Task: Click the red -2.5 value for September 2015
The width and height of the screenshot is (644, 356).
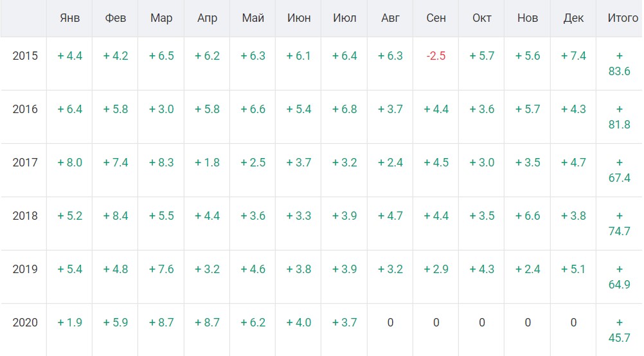Action: (436, 56)
